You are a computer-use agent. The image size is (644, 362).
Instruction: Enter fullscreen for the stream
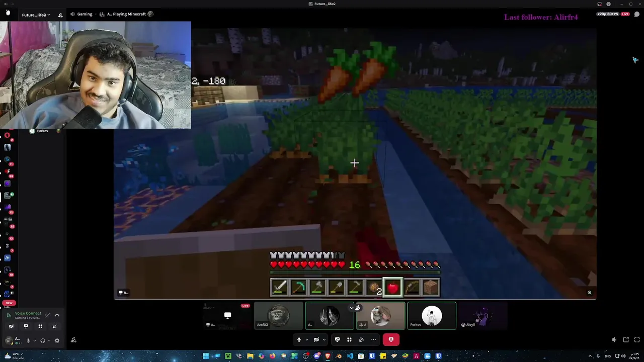(x=637, y=340)
